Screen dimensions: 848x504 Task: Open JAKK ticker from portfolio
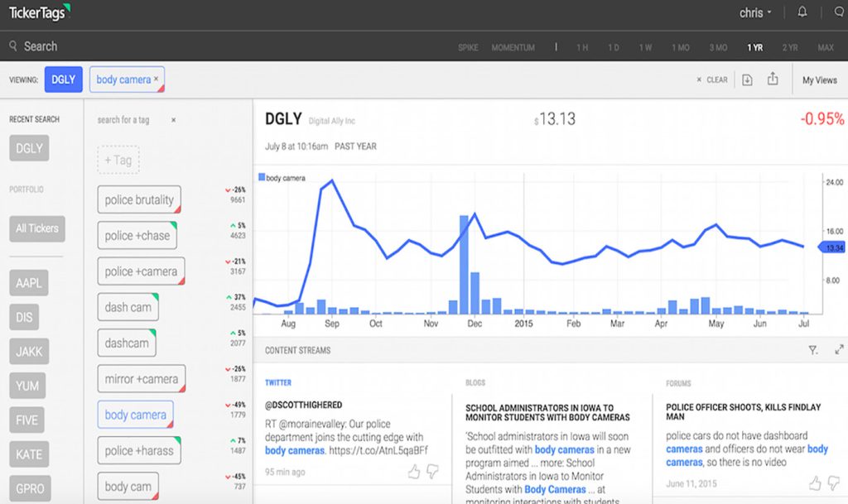pyautogui.click(x=29, y=352)
